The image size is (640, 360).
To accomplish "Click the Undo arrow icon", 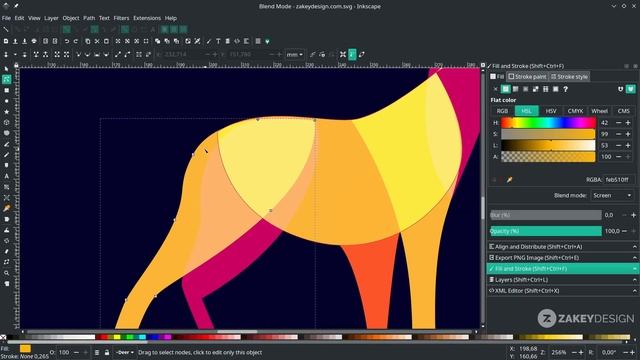I will coord(67,41).
